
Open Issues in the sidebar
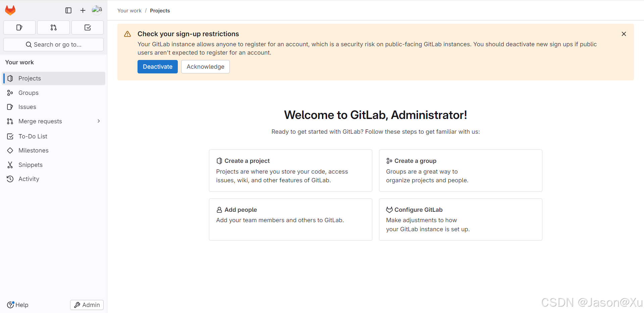coord(54,107)
